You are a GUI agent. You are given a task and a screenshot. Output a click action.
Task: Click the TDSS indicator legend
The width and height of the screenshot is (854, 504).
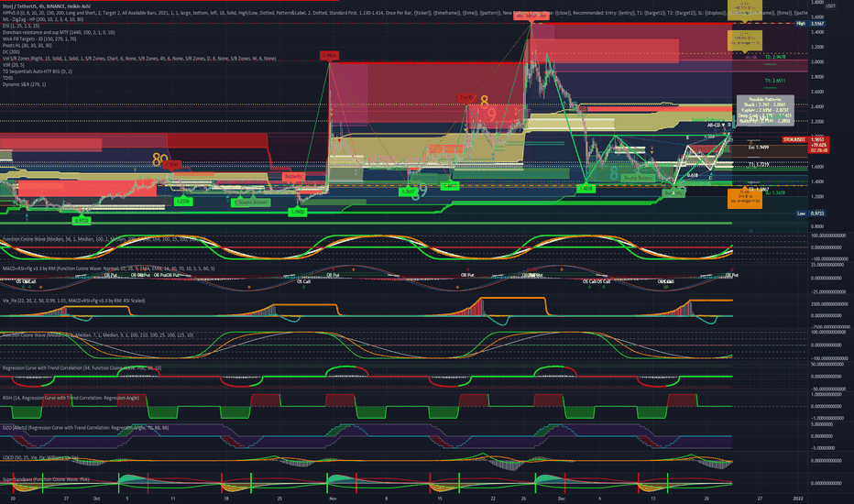(x=7, y=78)
